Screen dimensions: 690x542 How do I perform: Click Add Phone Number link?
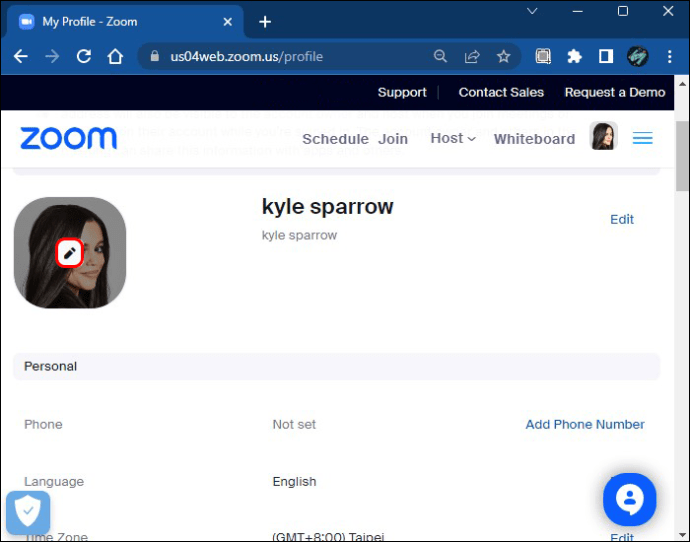(585, 424)
